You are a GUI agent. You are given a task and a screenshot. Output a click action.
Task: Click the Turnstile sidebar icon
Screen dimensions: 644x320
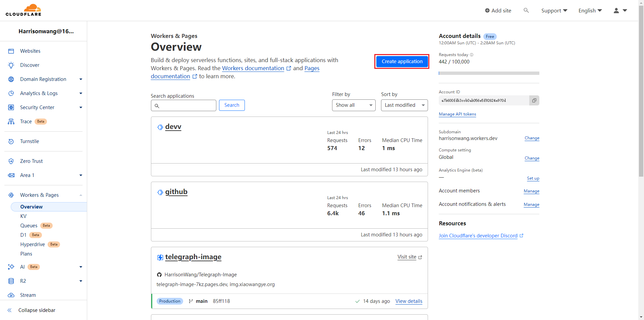point(11,141)
